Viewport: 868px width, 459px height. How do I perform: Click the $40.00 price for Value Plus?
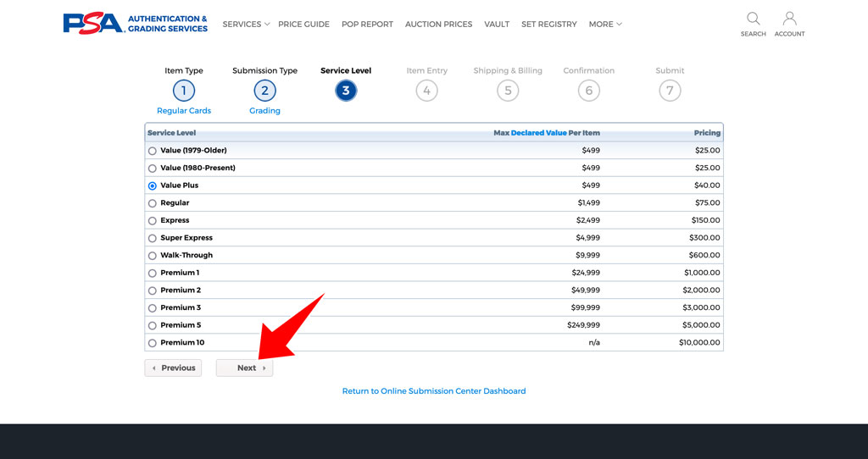[x=708, y=185]
